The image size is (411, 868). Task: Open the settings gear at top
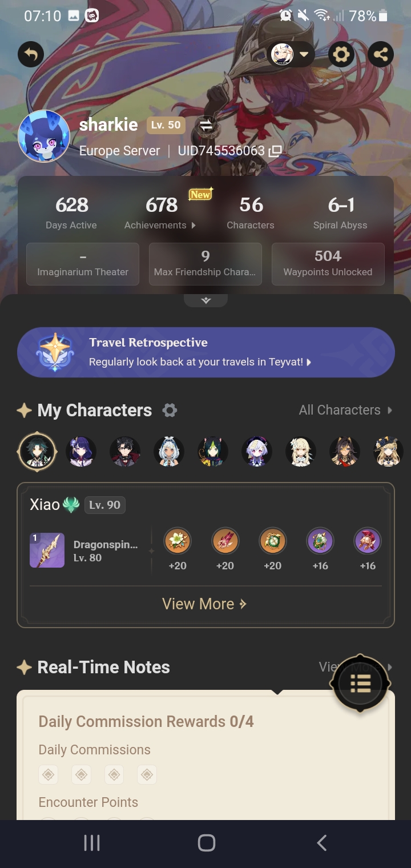341,55
